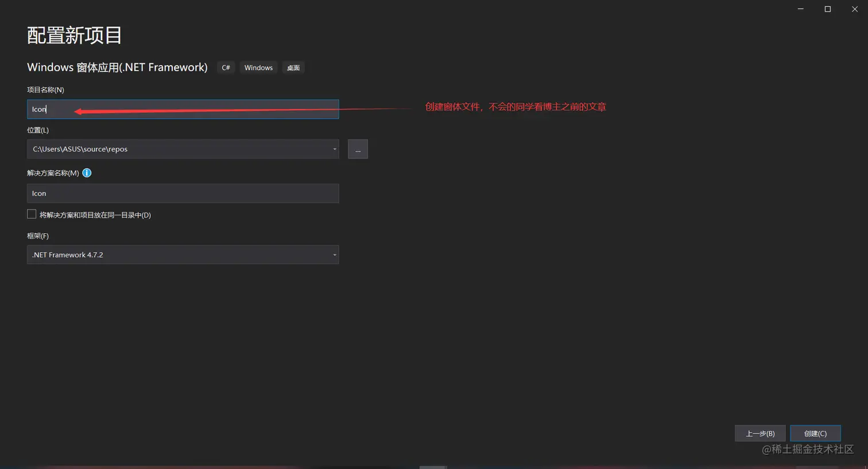Click the C# language tag
Image resolution: width=868 pixels, height=469 pixels.
[x=226, y=68]
